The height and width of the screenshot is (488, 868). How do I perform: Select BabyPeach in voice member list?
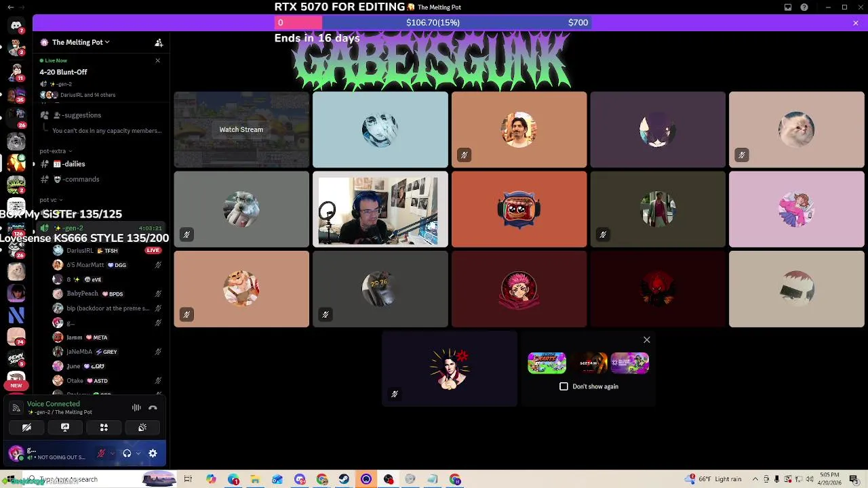point(107,294)
